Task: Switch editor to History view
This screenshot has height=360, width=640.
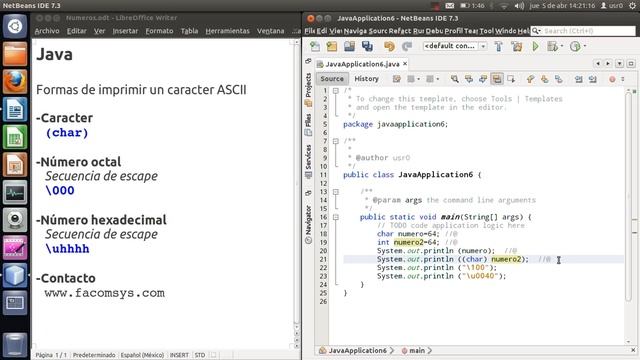Action: point(366,79)
